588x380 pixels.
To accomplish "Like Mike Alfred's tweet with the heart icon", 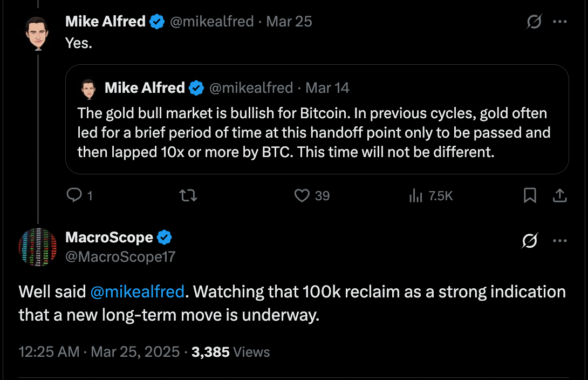I will point(302,195).
